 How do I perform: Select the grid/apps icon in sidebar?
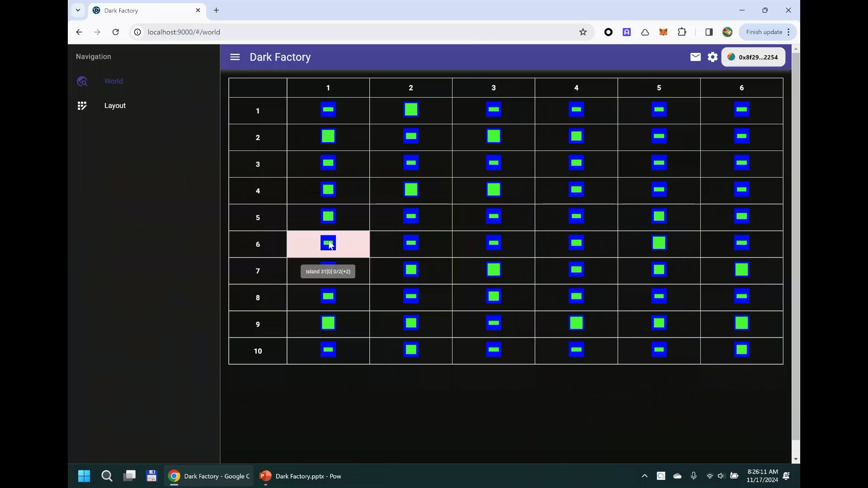[82, 105]
